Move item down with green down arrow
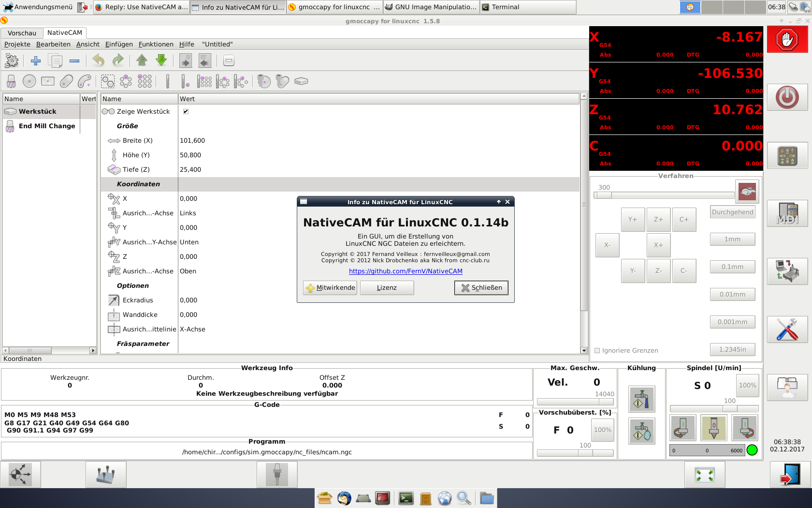812x508 pixels. tap(161, 60)
